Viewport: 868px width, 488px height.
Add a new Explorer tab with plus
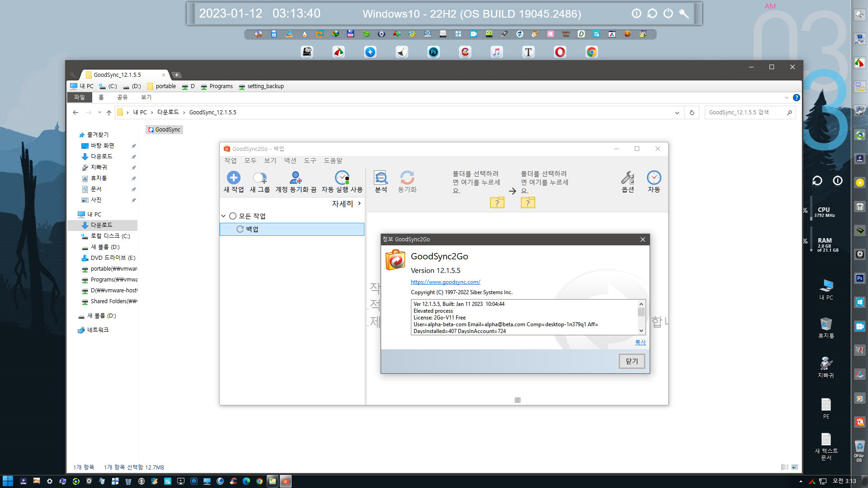click(177, 75)
